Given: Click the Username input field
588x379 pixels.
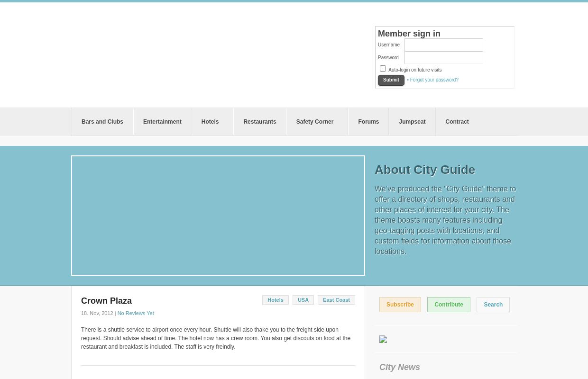Looking at the screenshot, I should (443, 45).
